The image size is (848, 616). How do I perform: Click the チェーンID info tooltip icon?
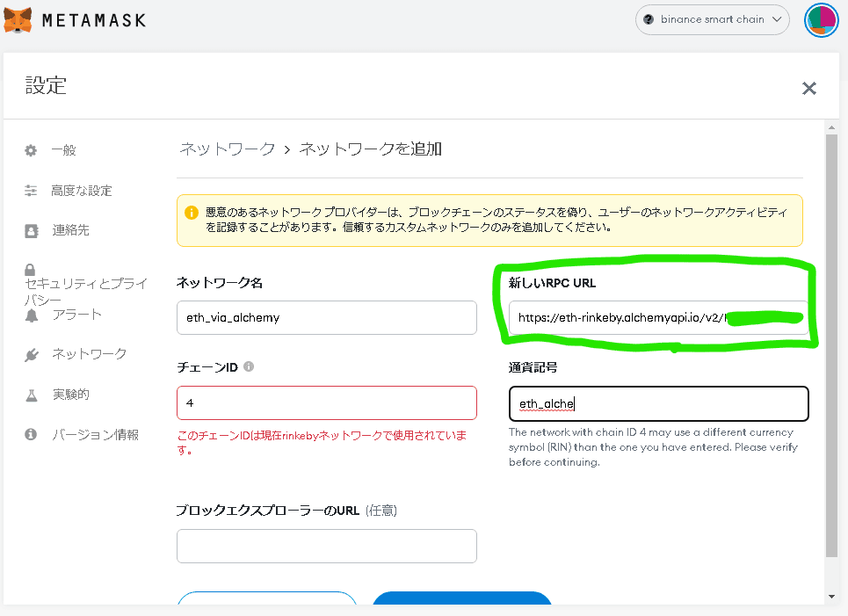(248, 366)
